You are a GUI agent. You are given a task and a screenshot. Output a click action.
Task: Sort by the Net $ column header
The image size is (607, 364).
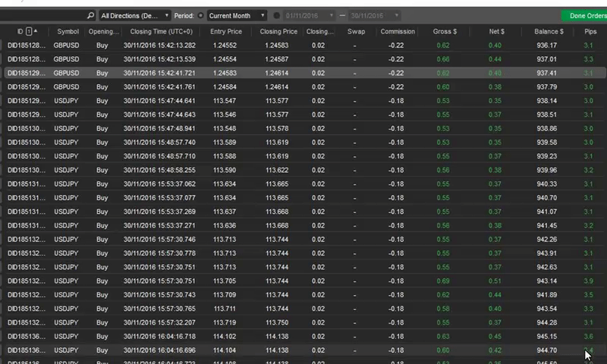click(x=497, y=31)
